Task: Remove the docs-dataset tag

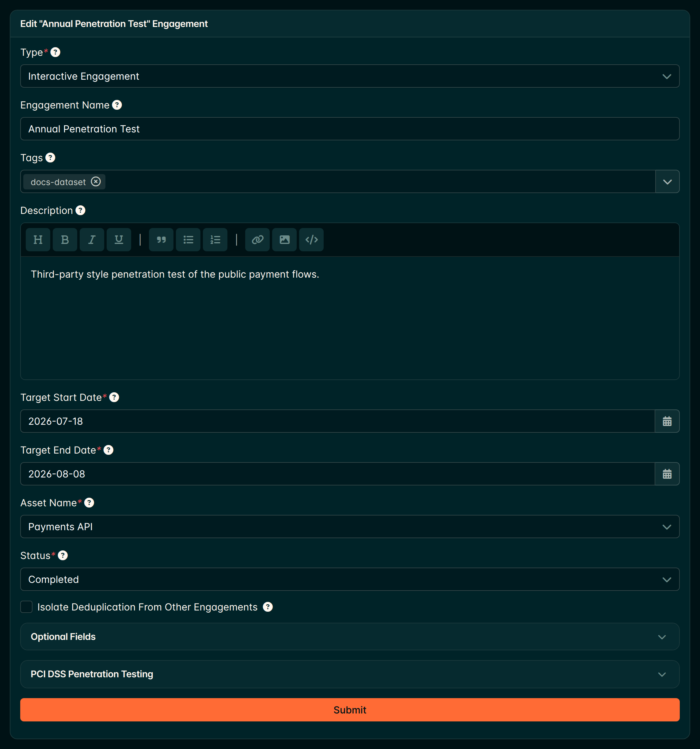Action: pyautogui.click(x=96, y=182)
